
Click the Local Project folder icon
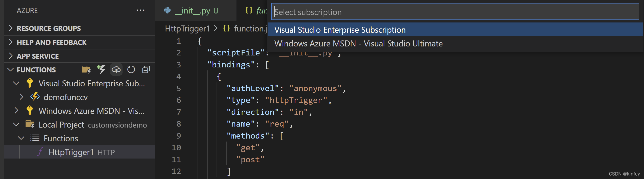30,124
